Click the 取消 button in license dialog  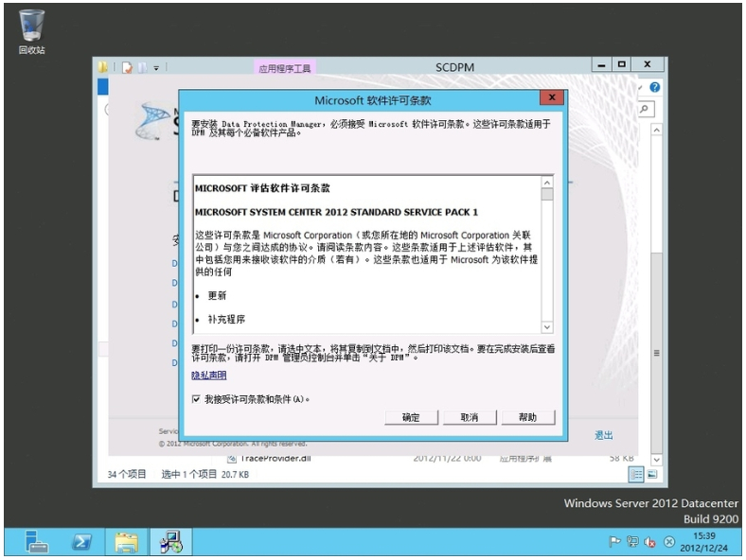pyautogui.click(x=470, y=417)
